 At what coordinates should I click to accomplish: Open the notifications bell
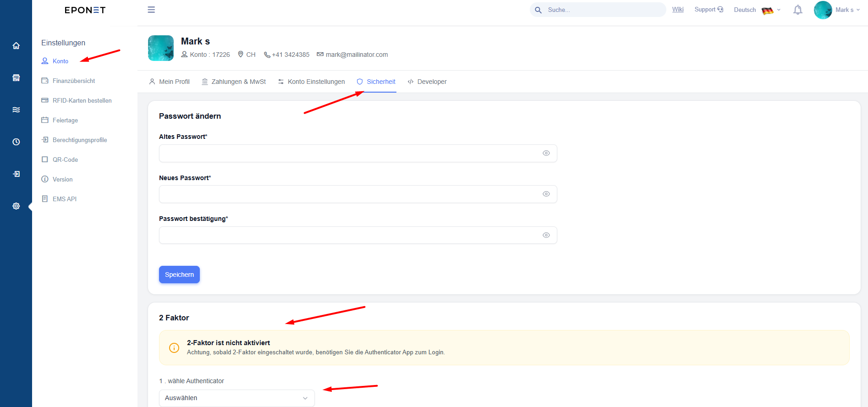pyautogui.click(x=798, y=10)
